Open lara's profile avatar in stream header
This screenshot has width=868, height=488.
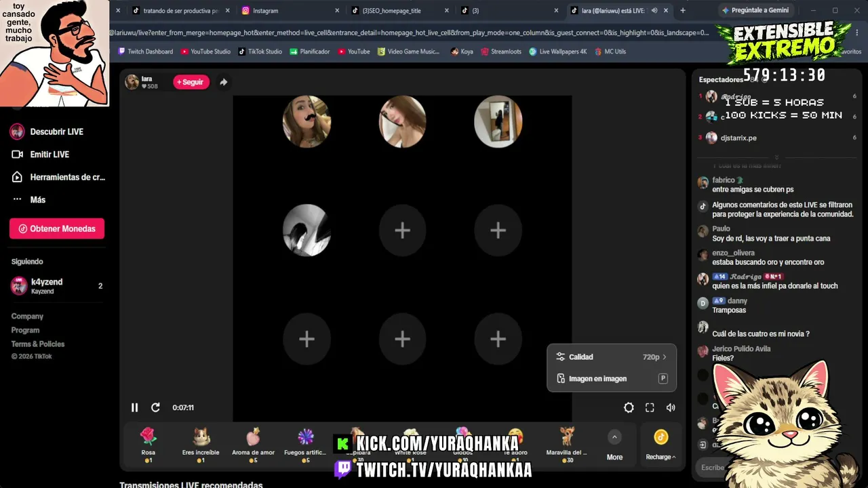[132, 82]
